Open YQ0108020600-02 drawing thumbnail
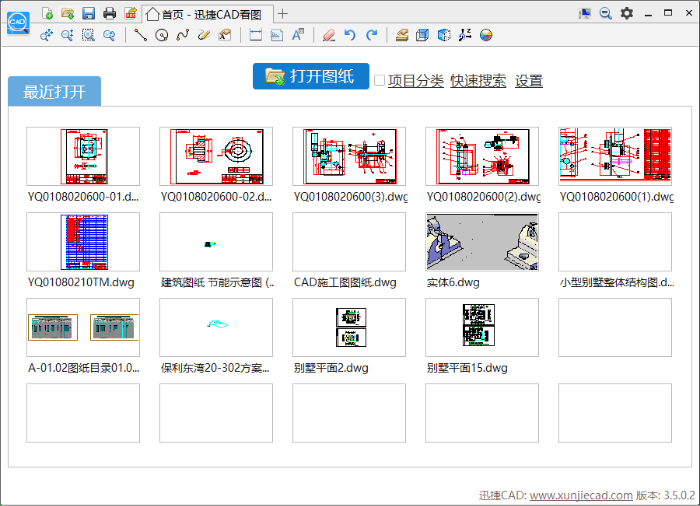The height and width of the screenshot is (506, 700). pyautogui.click(x=216, y=156)
